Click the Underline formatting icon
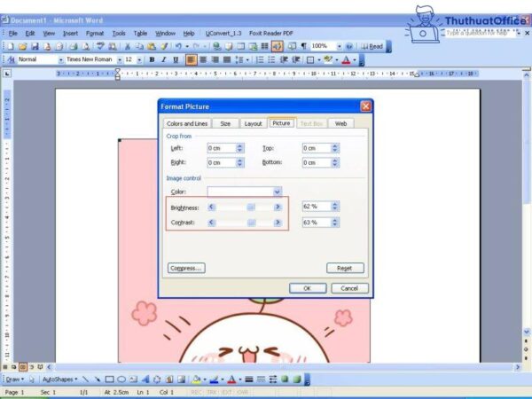The image size is (532, 399). pyautogui.click(x=175, y=59)
